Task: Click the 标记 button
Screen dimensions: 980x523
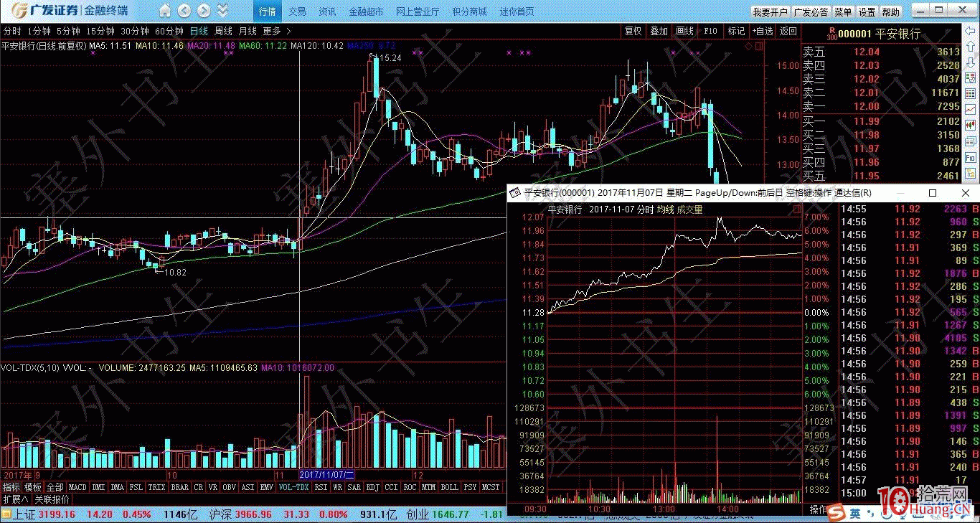Action: pos(736,31)
